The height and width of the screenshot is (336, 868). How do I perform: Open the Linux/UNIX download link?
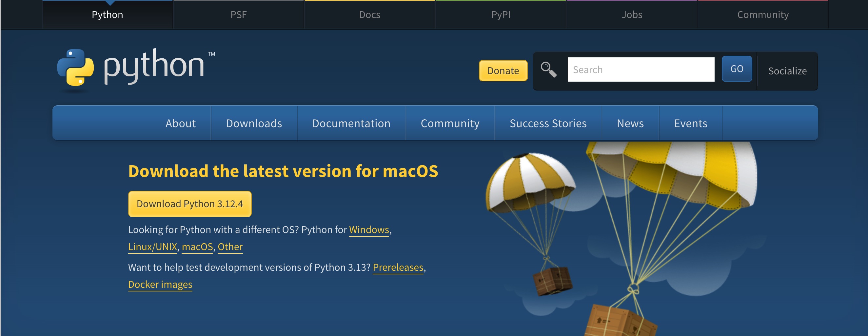153,247
